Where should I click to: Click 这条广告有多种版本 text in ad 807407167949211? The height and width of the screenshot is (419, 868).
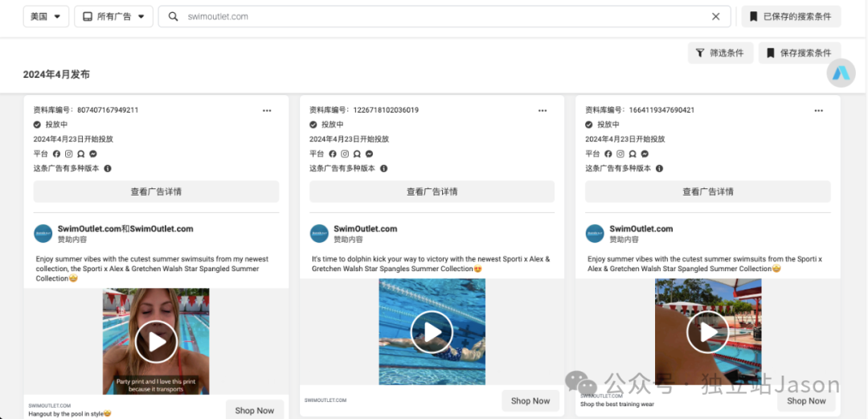point(67,169)
